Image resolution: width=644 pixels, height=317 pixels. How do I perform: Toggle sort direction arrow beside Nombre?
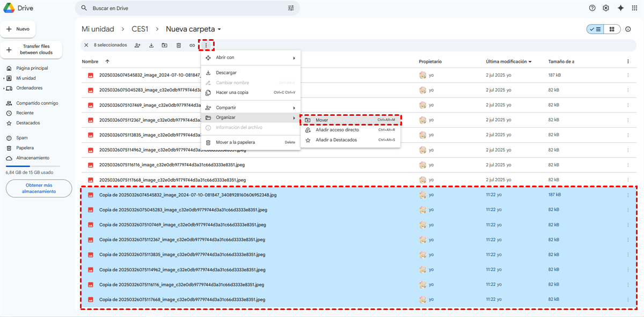(107, 62)
